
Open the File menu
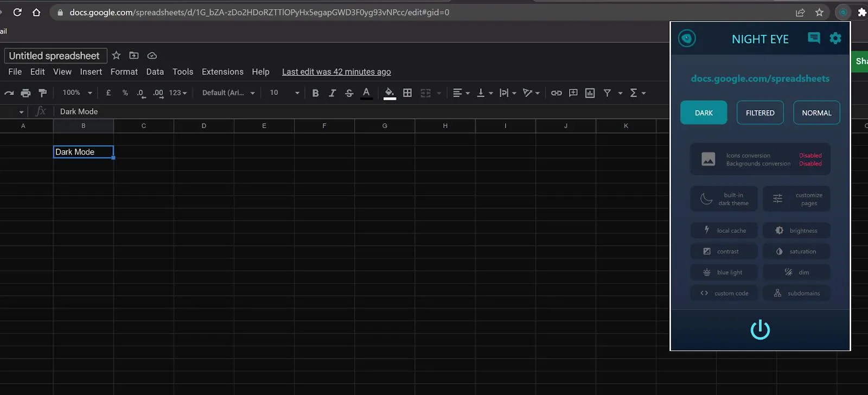15,72
